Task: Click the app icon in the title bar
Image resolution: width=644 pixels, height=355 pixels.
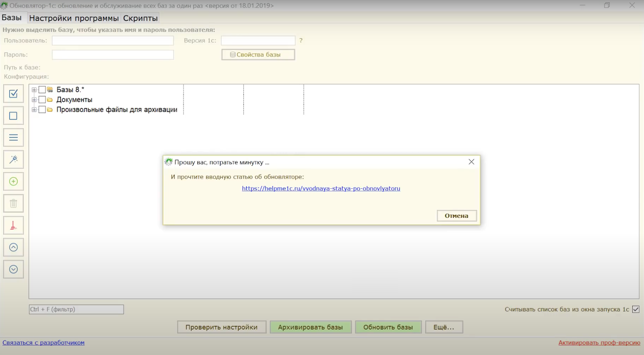Action: pyautogui.click(x=4, y=6)
